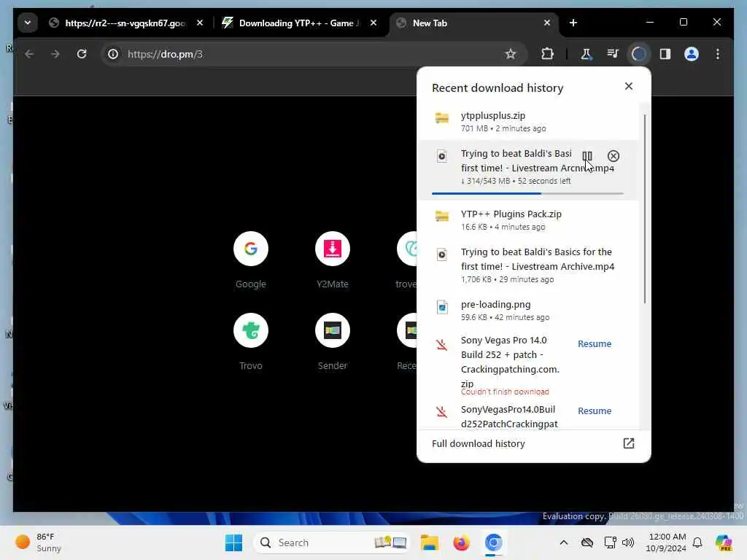
Task: Click the Chrome taskbar icon
Action: pyautogui.click(x=494, y=542)
